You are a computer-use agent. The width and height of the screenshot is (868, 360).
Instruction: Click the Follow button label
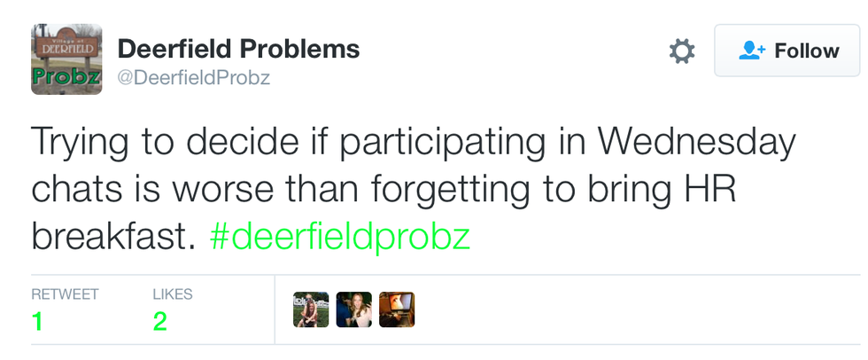coord(806,51)
